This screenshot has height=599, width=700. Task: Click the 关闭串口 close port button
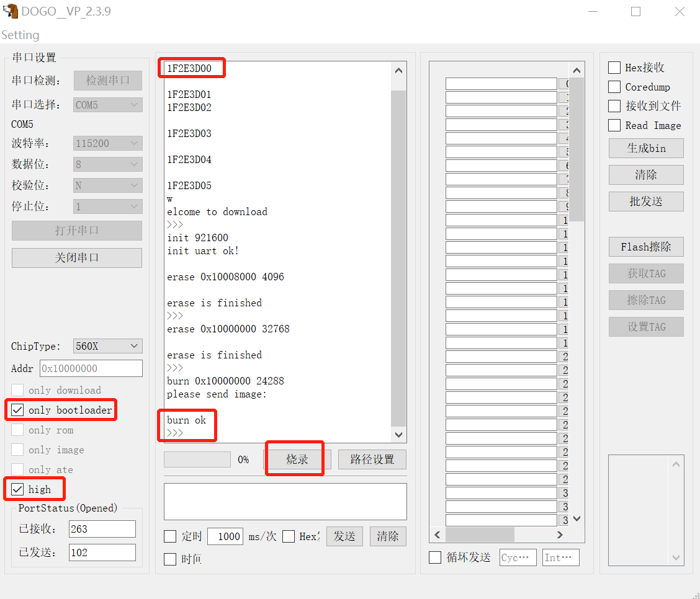click(77, 258)
